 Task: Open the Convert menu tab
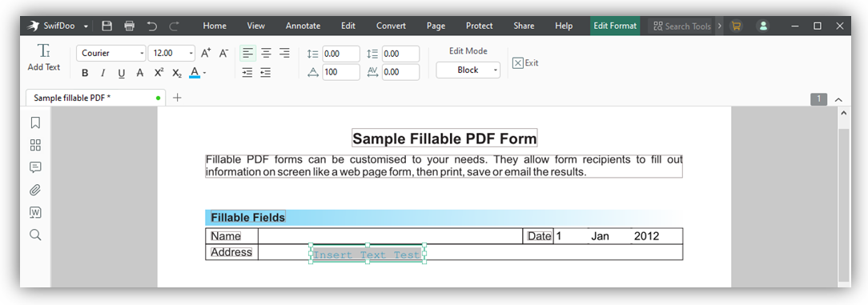(x=391, y=26)
